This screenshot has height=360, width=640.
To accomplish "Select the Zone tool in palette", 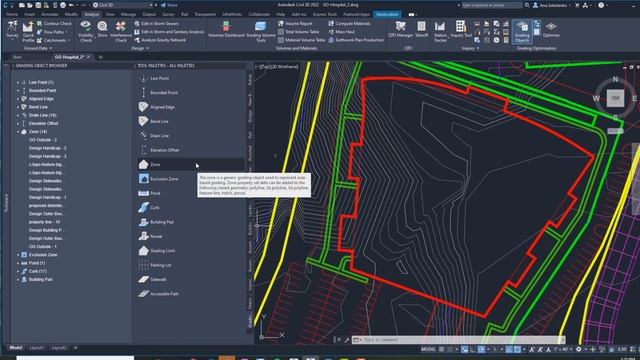I will pos(192,164).
